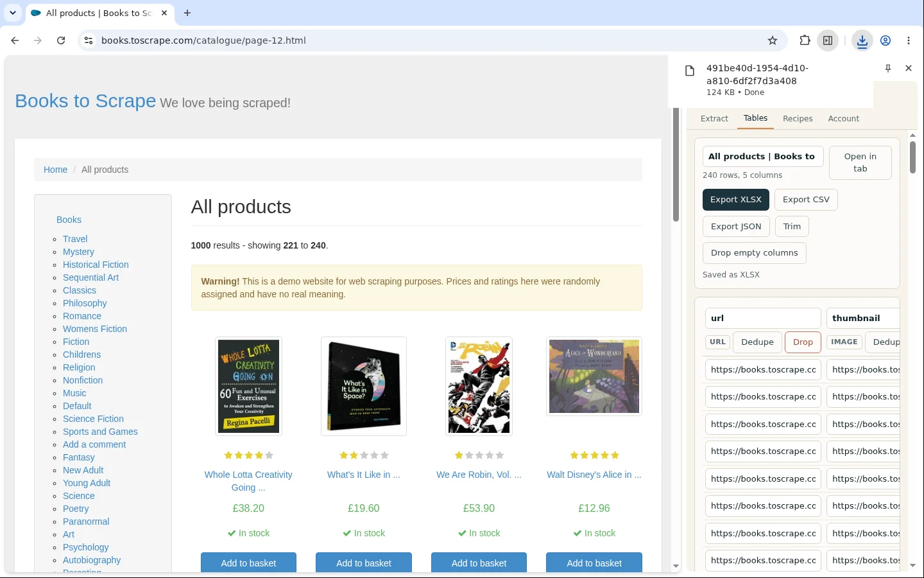
Task: Open the Books sidebar heading link
Action: [69, 220]
